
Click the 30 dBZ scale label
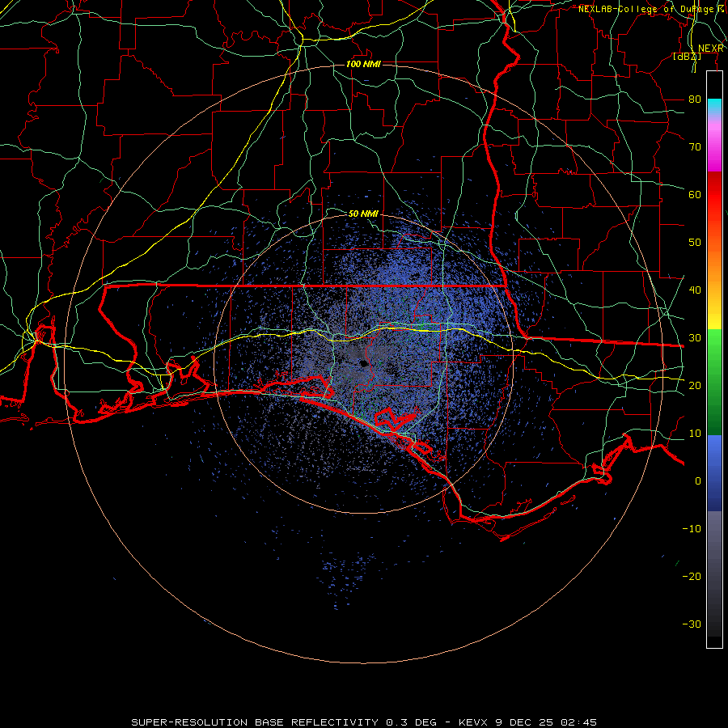pyautogui.click(x=695, y=337)
